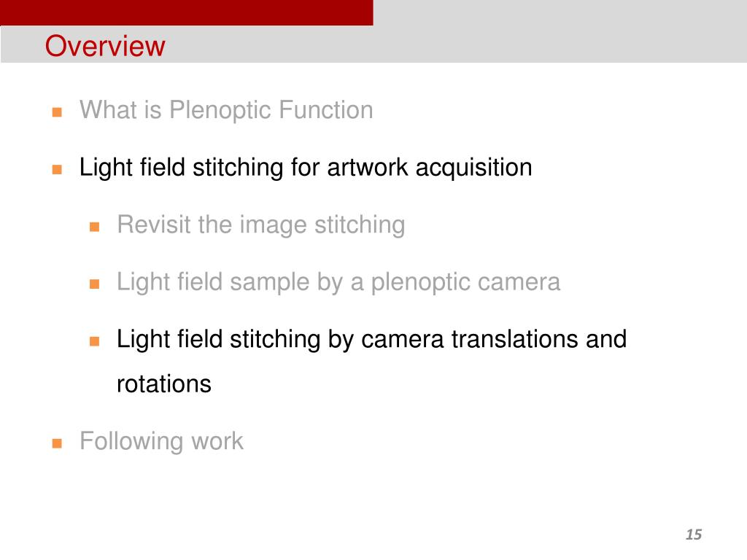Image resolution: width=747 pixels, height=560 pixels.
Task: Click the dark red header bar
Action: [x=187, y=12]
